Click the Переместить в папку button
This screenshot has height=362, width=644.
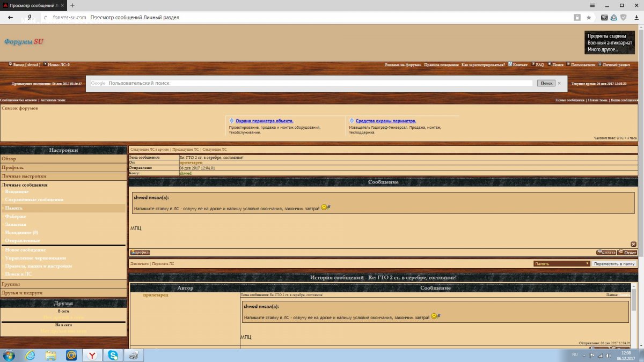pos(614,264)
